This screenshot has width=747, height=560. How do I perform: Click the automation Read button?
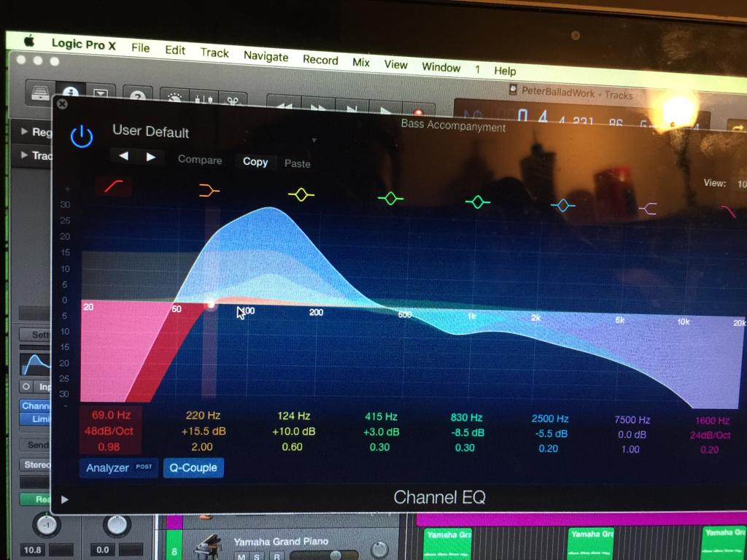pos(35,499)
